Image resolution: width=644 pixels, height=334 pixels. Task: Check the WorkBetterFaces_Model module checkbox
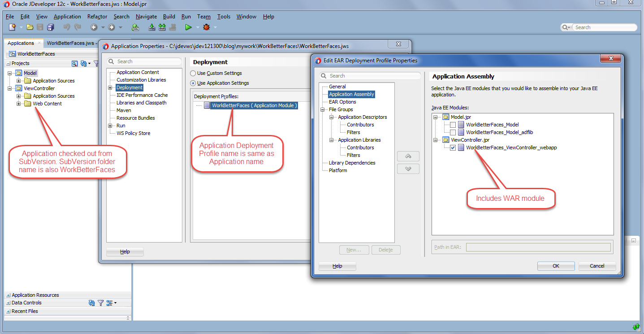(x=453, y=125)
